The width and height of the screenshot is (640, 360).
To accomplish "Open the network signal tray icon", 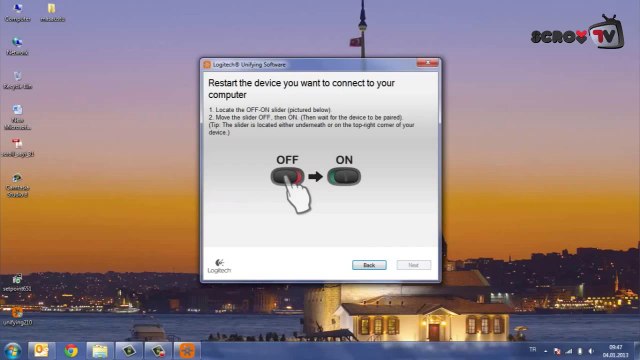I will 569,351.
